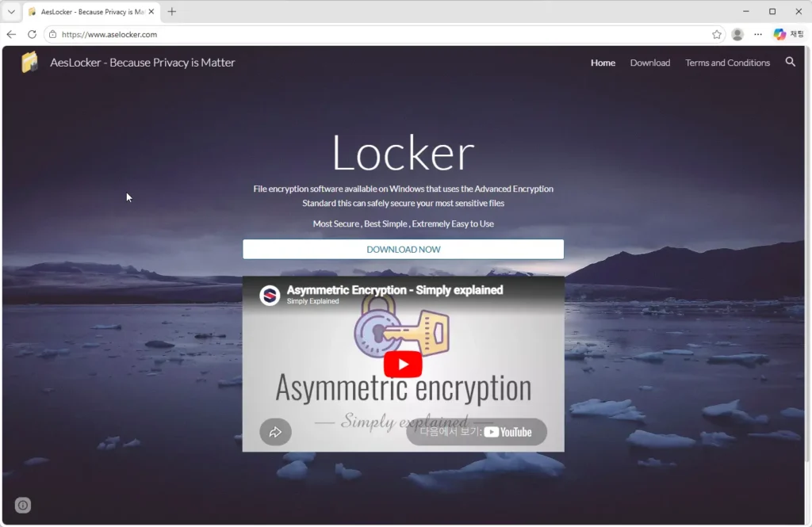Open the page info icon at bottom
The height and width of the screenshot is (527, 812).
point(23,505)
